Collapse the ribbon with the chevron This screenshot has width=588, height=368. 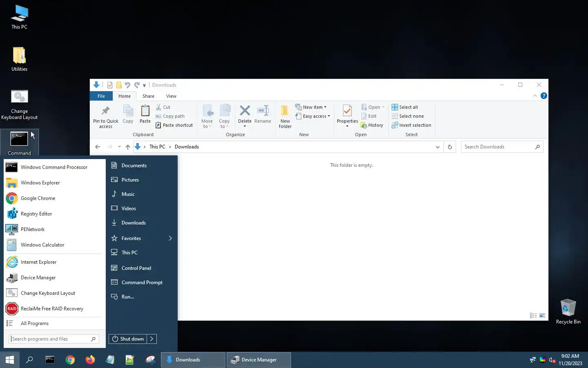point(535,96)
